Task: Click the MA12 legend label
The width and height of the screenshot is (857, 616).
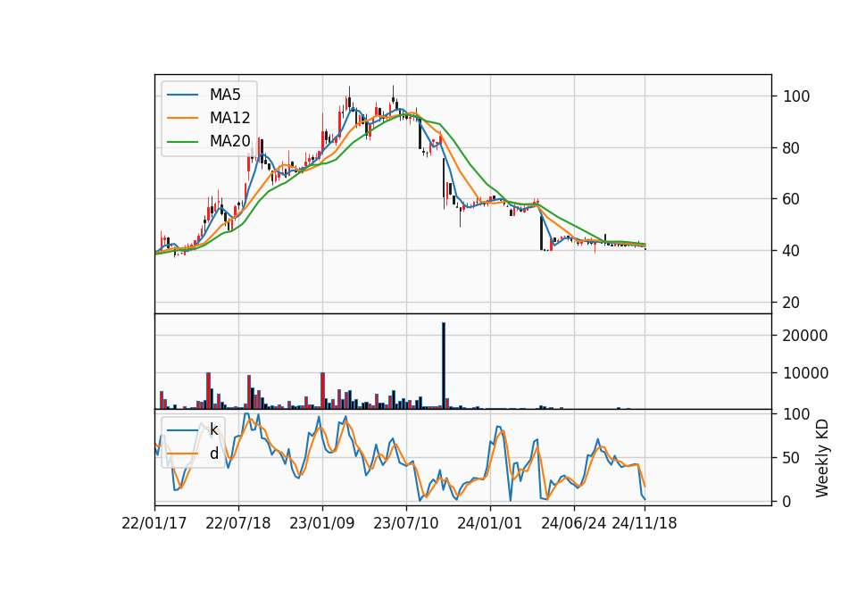Action: 229,118
